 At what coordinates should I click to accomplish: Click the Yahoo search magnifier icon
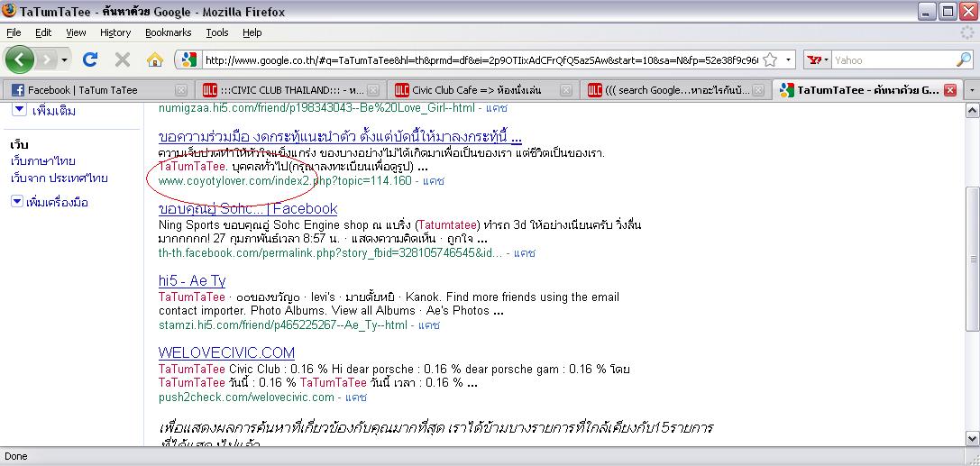click(964, 60)
